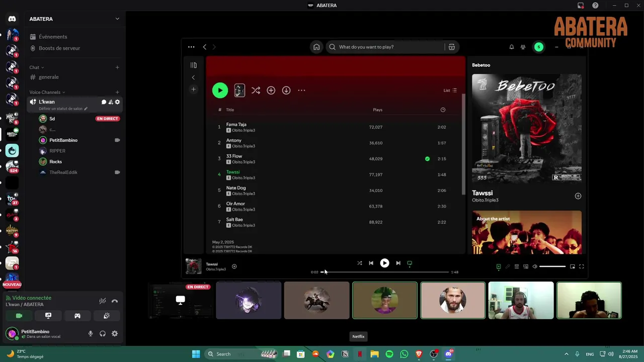Viewport: 644px width, 362px height.
Task: Open Spotify from the Windows taskbar
Action: pos(389,354)
